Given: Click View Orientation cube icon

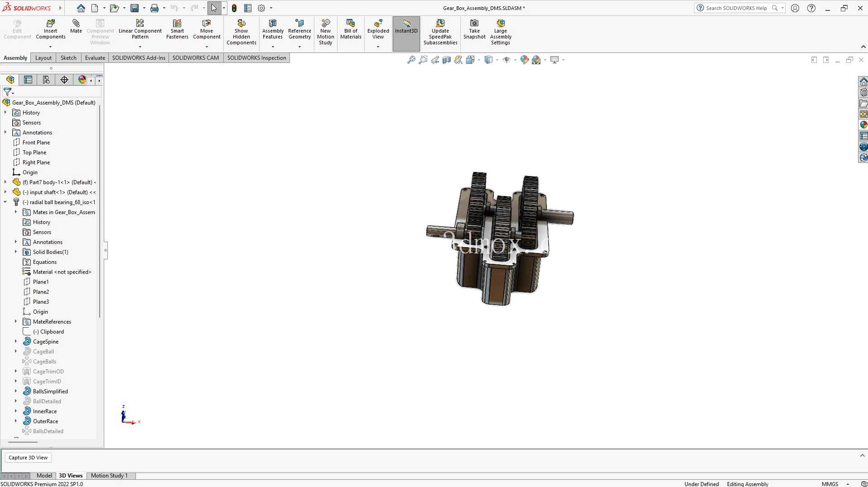Looking at the screenshot, I should pos(470,60).
